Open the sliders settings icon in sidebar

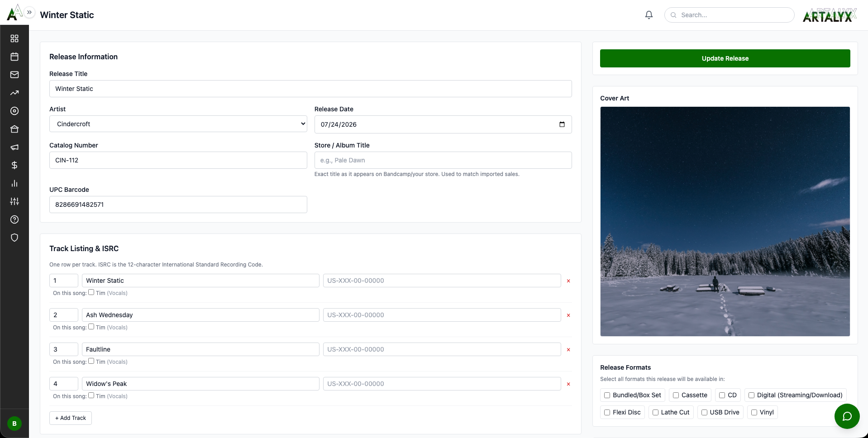(x=14, y=201)
